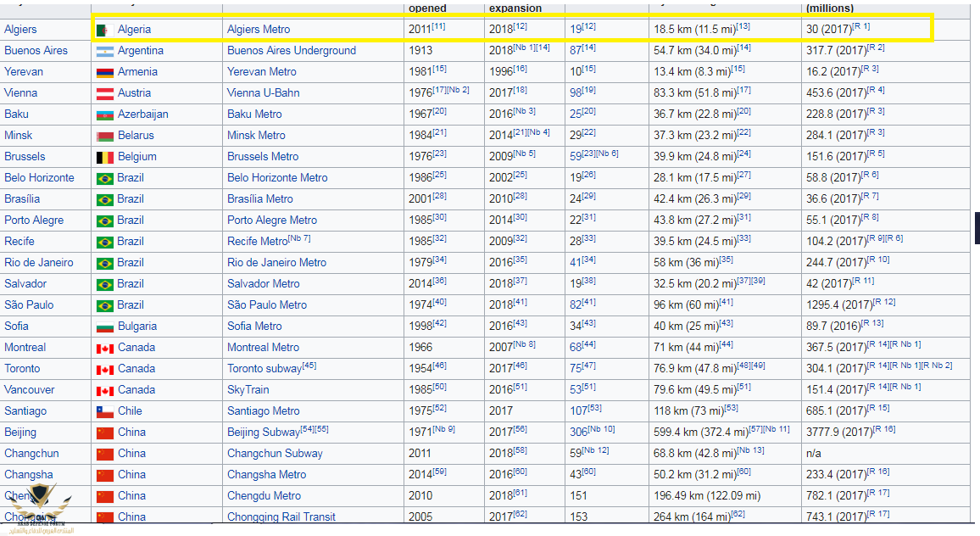
Task: Open the Azerbaijan country link
Action: point(143,114)
